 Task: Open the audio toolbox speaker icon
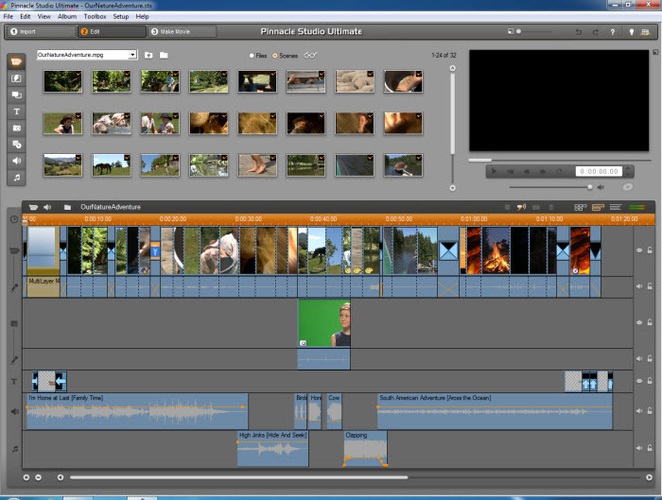[47, 207]
